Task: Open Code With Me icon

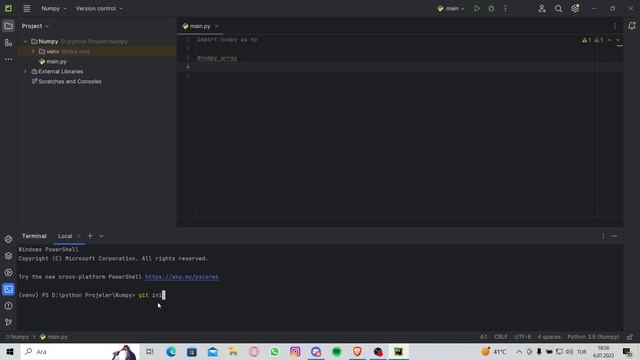Action: point(542,9)
